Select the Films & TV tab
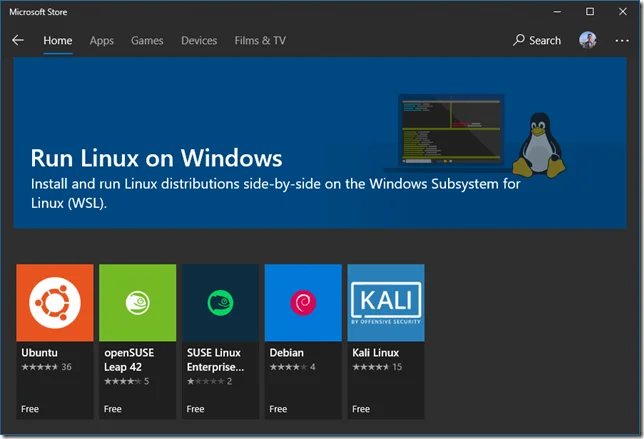This screenshot has height=439, width=644. coord(260,41)
